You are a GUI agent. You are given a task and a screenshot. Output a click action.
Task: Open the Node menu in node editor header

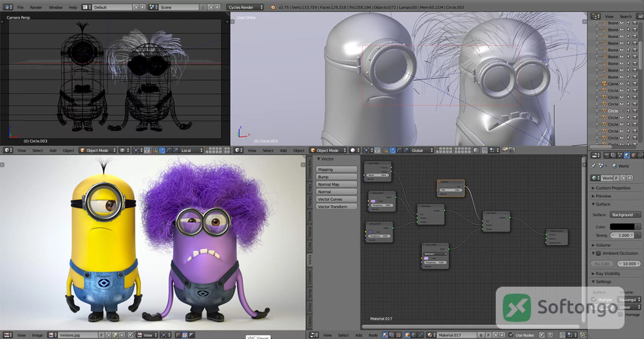pyautogui.click(x=373, y=335)
